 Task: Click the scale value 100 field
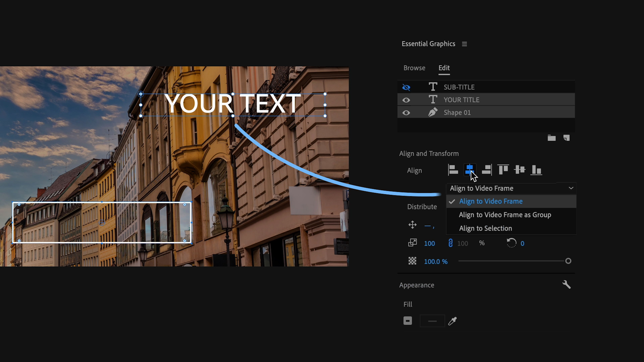430,243
